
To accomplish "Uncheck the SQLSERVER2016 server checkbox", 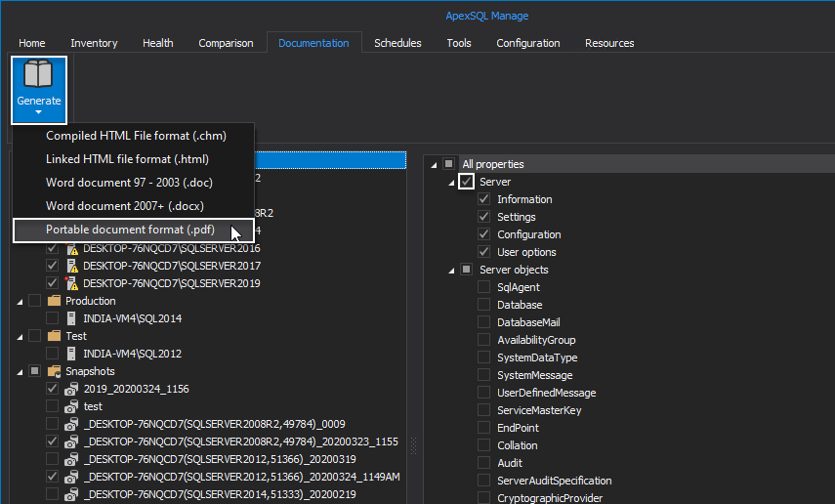I will click(52, 248).
